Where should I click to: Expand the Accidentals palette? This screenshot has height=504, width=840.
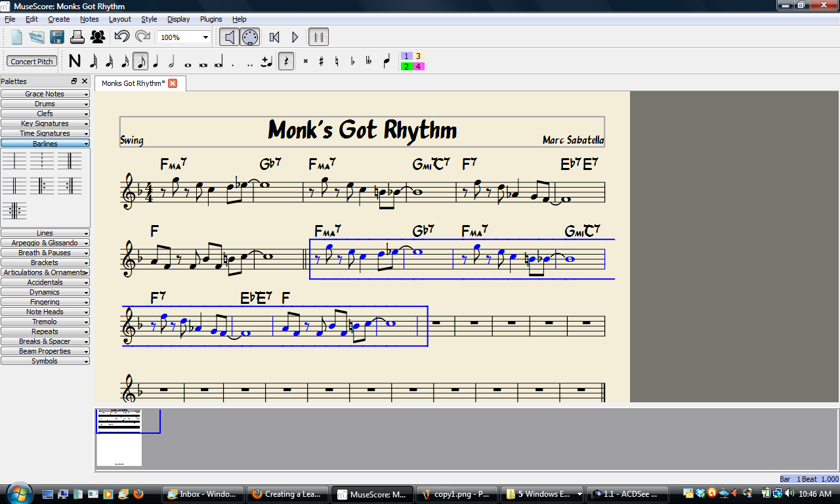pos(45,282)
